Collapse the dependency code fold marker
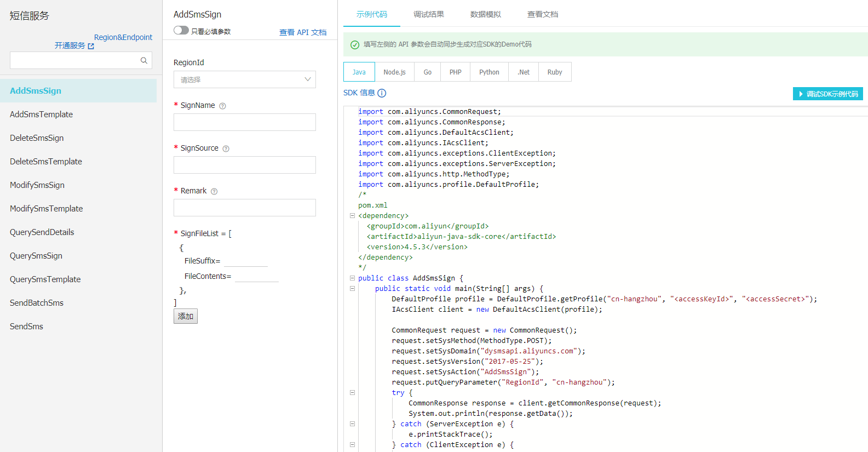The height and width of the screenshot is (452, 868). click(352, 215)
